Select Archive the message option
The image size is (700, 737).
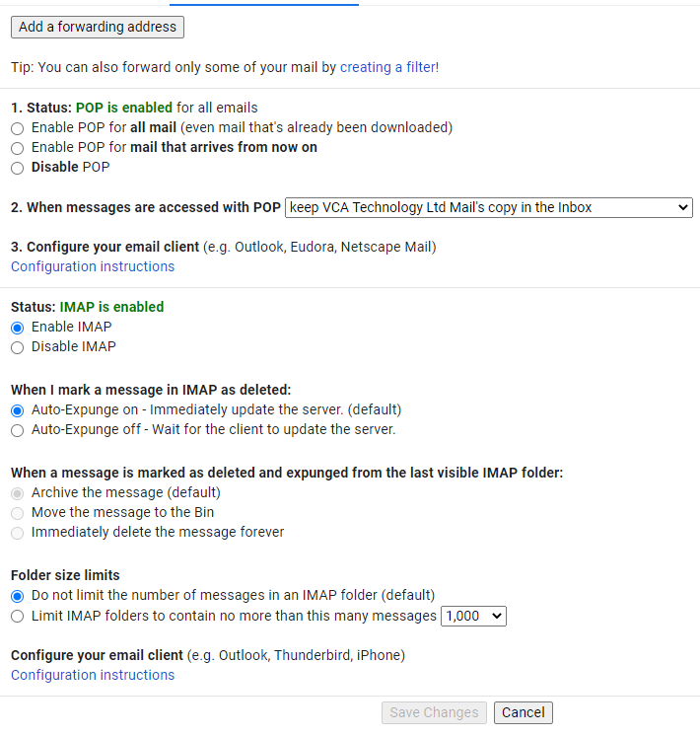[18, 492]
